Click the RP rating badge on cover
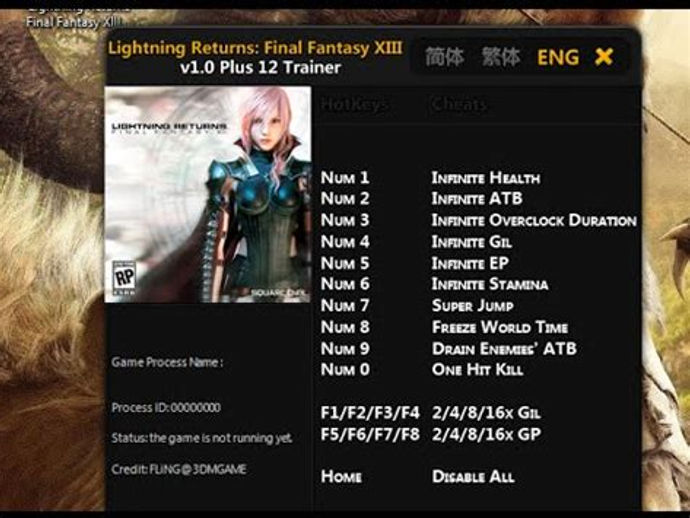The image size is (690, 518). (x=124, y=278)
